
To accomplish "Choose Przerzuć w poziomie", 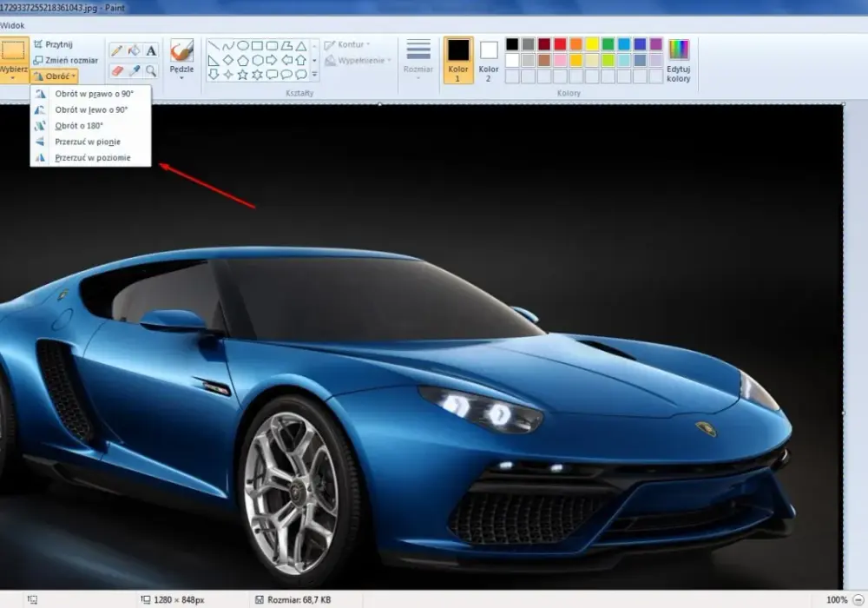I will [91, 158].
